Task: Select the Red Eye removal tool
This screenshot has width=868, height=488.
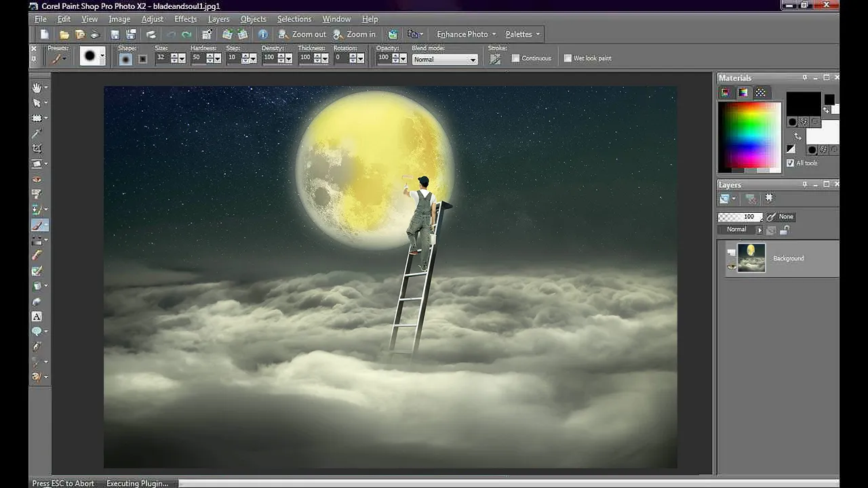Action: [x=37, y=178]
